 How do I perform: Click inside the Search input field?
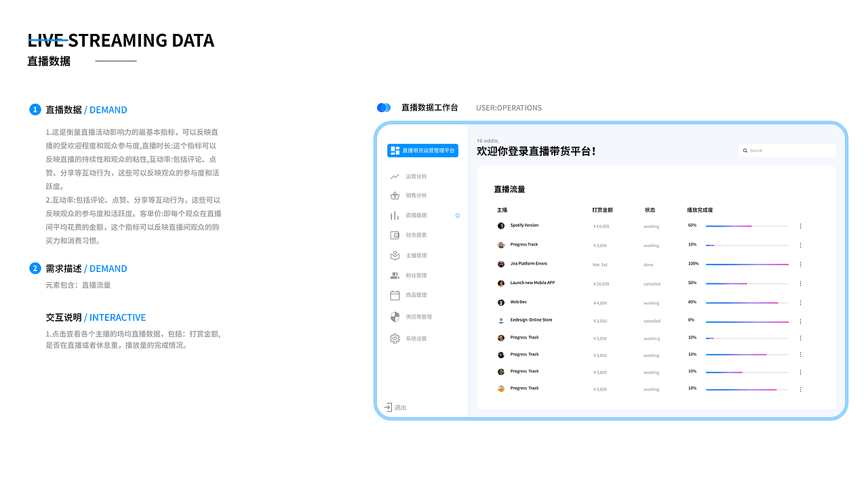[787, 150]
